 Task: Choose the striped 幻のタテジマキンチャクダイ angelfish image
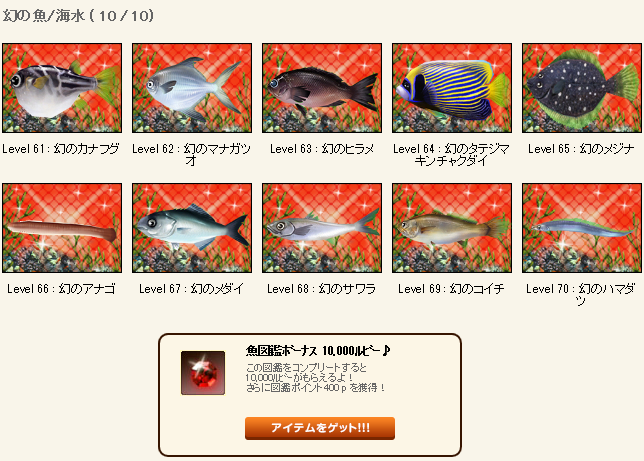[x=452, y=88]
